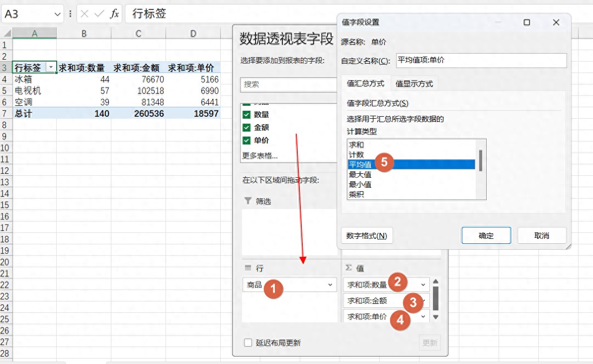Screen dimensions: 593x364
Task: Click the fx insert function icon
Action: pos(114,14)
